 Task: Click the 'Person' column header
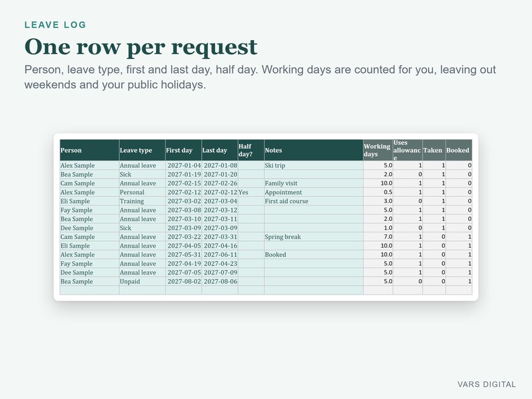tap(90, 150)
